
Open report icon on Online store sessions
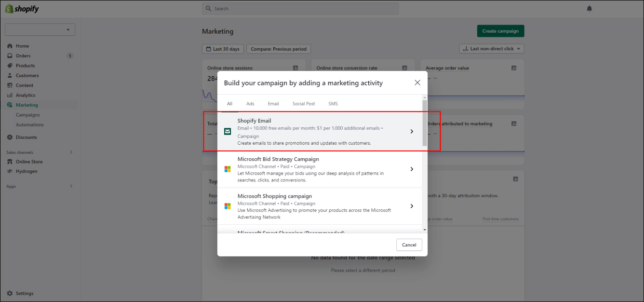point(295,68)
